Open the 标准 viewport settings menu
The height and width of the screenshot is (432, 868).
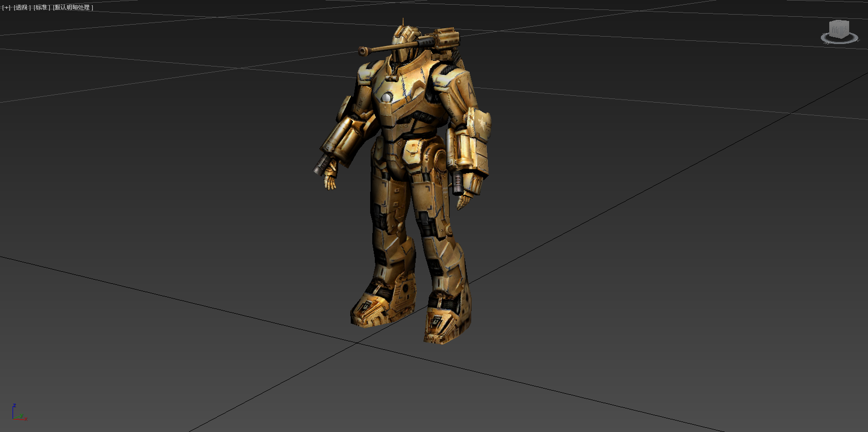42,7
